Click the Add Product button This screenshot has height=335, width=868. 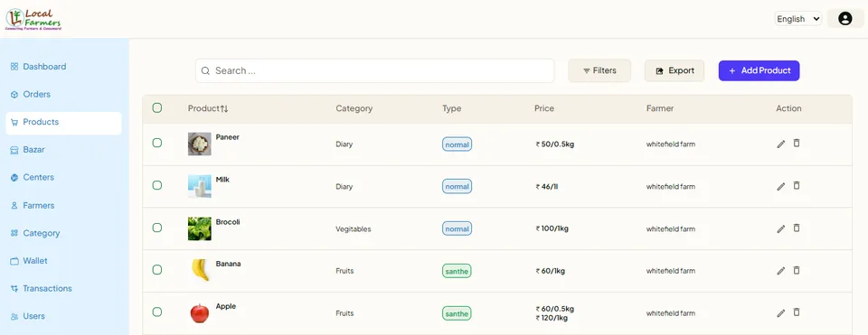point(759,70)
